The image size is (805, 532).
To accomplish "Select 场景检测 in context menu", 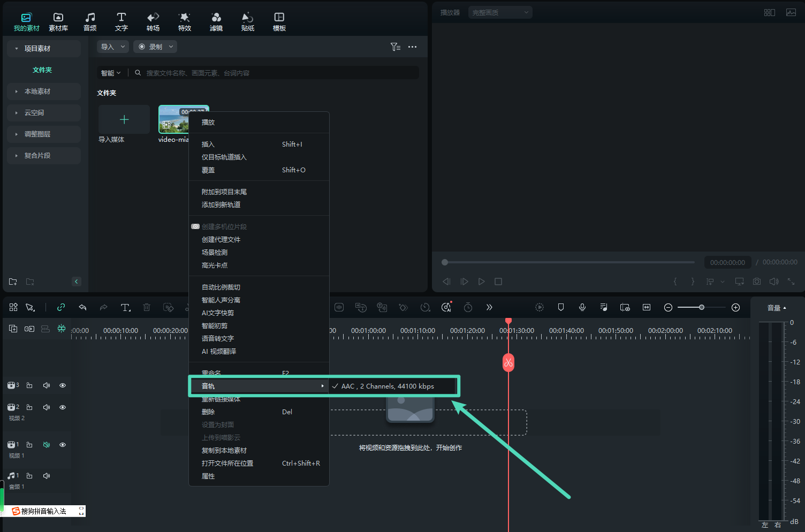I will (x=215, y=253).
